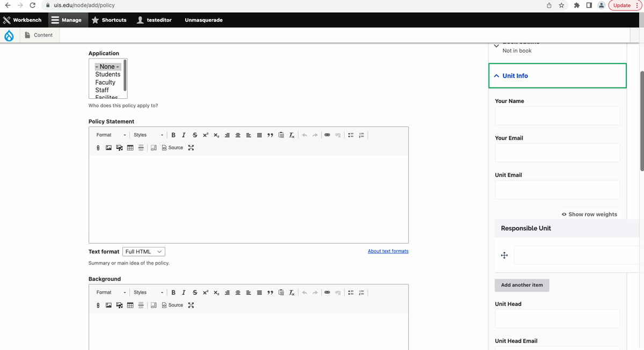Image resolution: width=644 pixels, height=350 pixels.
Task: Open Workbench in admin toolbar
Action: (22, 20)
